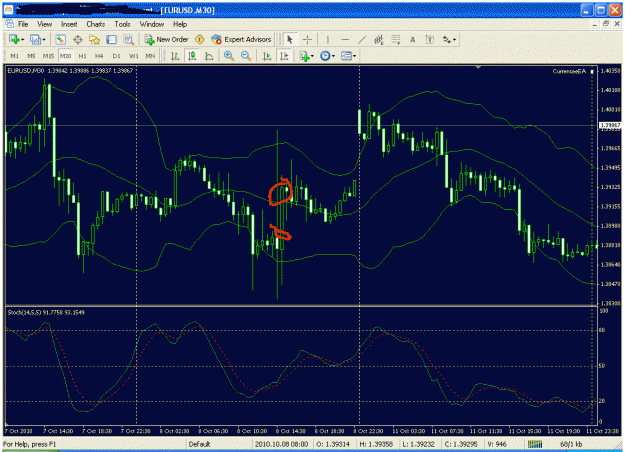Switch chart to M1 timeframe
The width and height of the screenshot is (625, 452).
coord(14,56)
